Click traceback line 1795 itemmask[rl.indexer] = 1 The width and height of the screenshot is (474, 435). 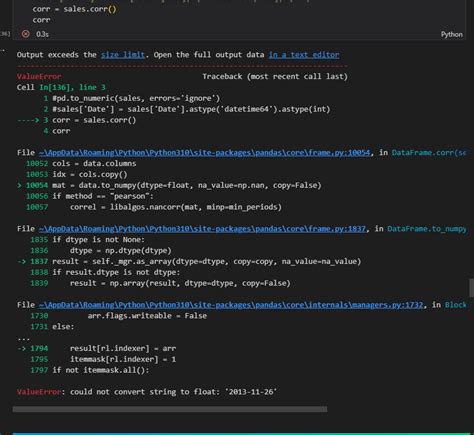[x=103, y=359]
